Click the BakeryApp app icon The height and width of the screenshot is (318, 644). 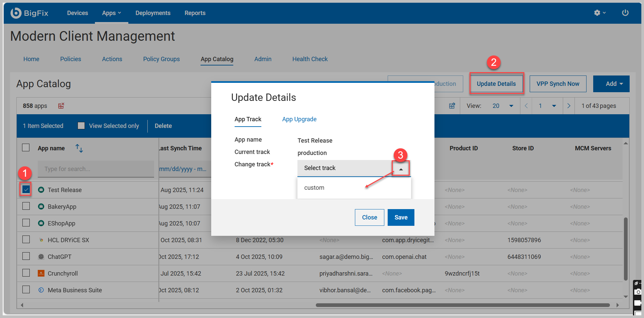(x=41, y=206)
